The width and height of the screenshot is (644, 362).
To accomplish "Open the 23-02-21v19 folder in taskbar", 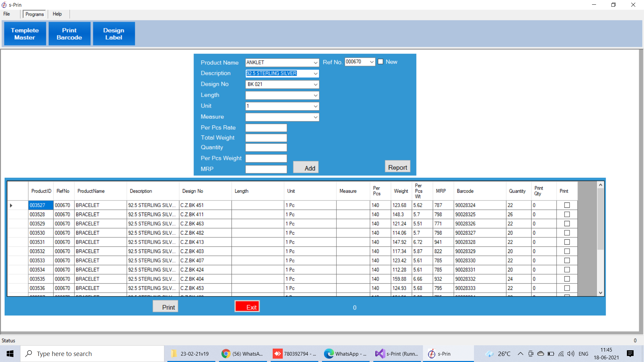I will coord(190,354).
